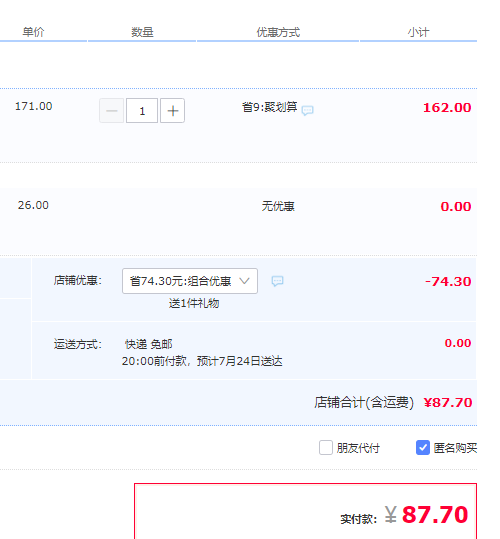Screen dimensions: 500x539
Task: Click the chevron arrow in the 店铺优惠 dropdown
Action: [x=244, y=281]
